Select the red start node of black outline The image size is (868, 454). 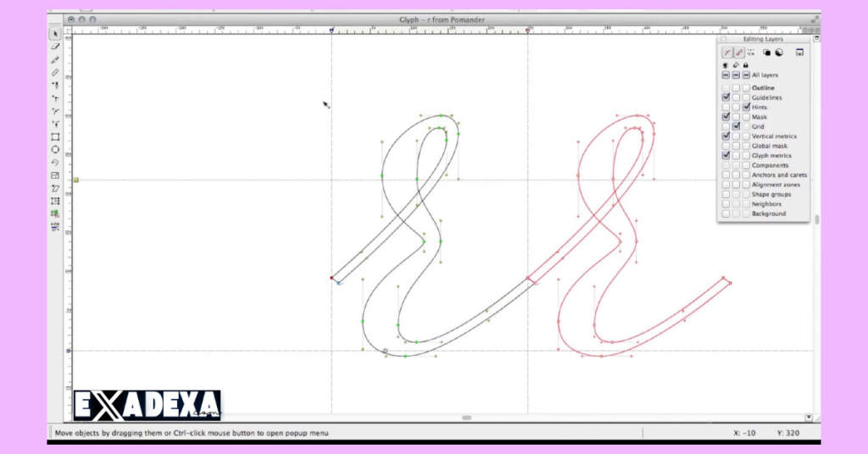[331, 278]
